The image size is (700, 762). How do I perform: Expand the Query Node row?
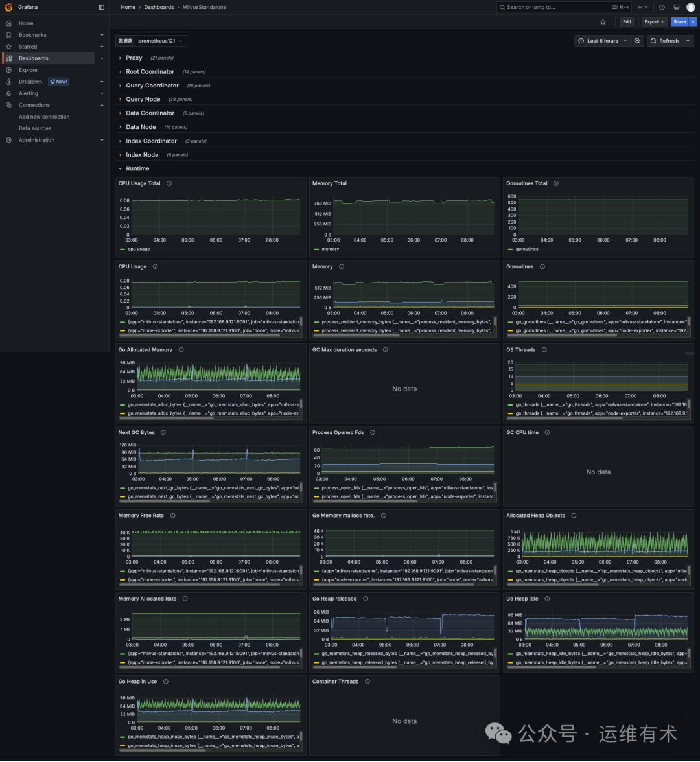tap(143, 99)
